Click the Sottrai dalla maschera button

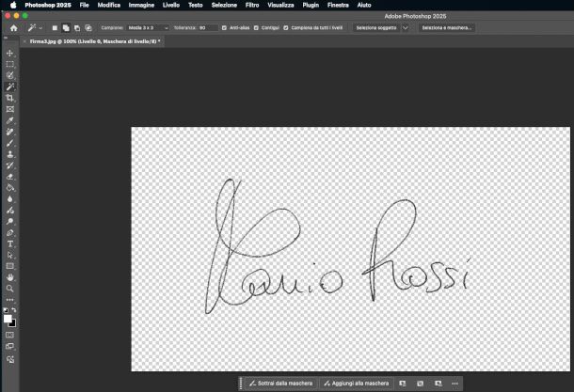[280, 384]
